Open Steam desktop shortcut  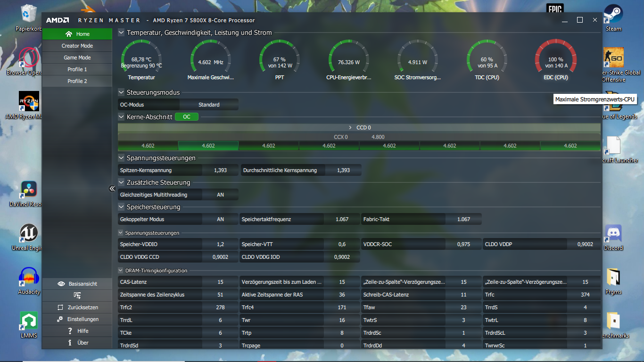pos(613,19)
